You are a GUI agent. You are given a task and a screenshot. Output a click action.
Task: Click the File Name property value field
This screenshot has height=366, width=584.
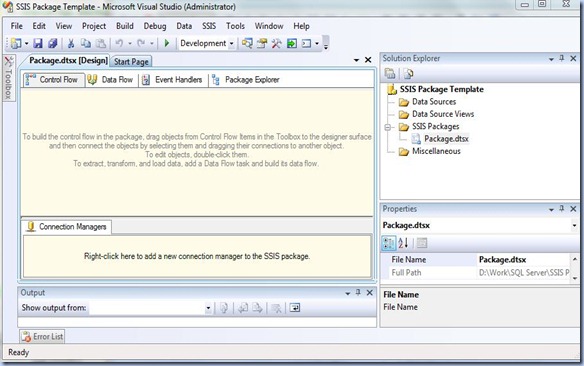click(x=523, y=260)
